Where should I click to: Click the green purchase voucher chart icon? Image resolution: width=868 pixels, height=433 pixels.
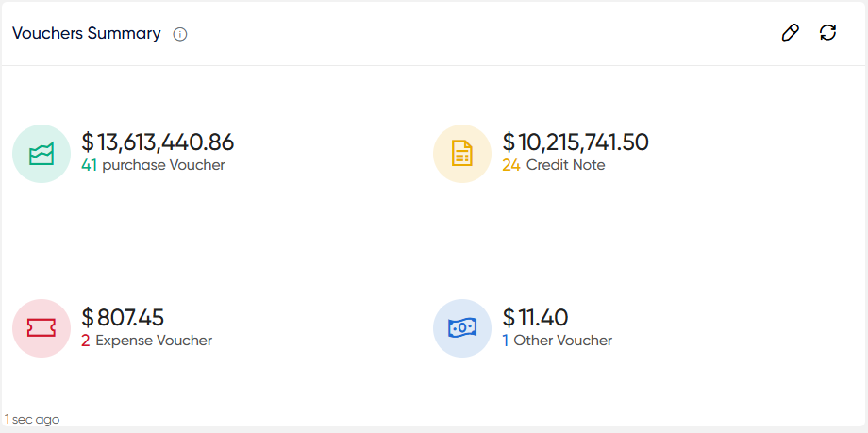pos(42,154)
